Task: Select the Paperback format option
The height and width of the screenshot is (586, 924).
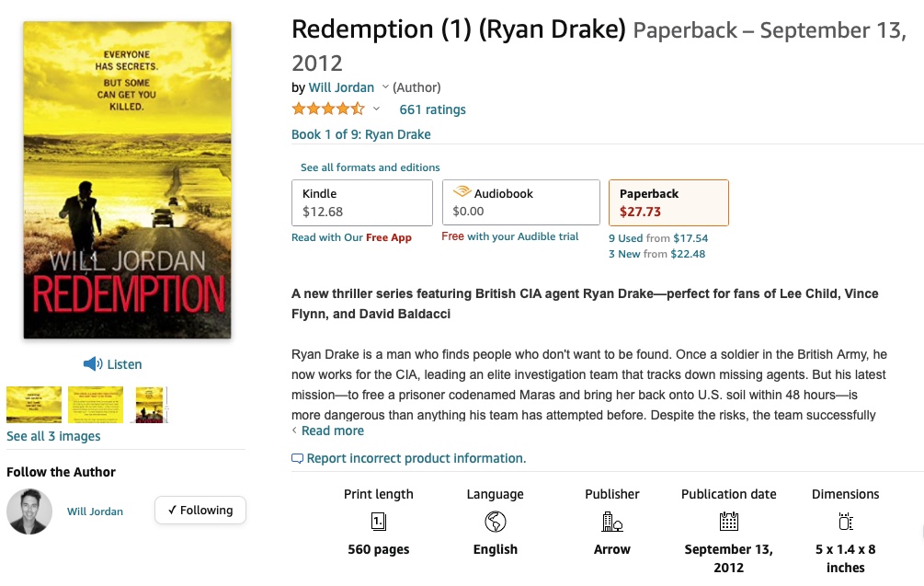Action: [x=668, y=202]
